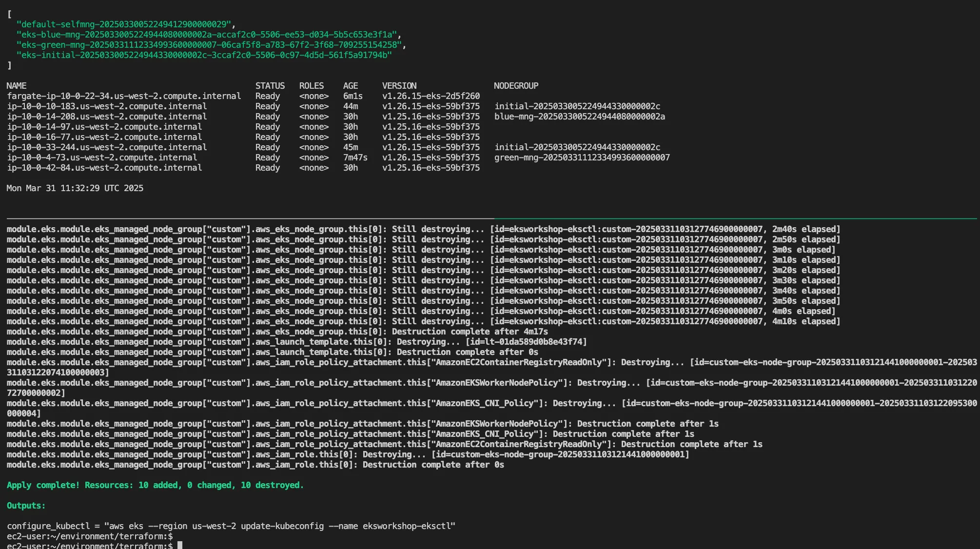Click the terminal cursor at the bottom prompt
The image size is (980, 549).
point(180,545)
